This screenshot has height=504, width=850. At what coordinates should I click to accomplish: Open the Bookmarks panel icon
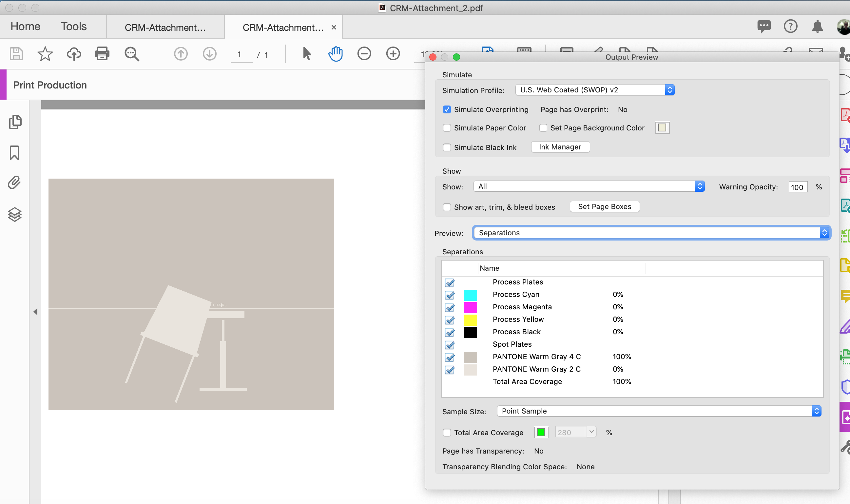14,152
